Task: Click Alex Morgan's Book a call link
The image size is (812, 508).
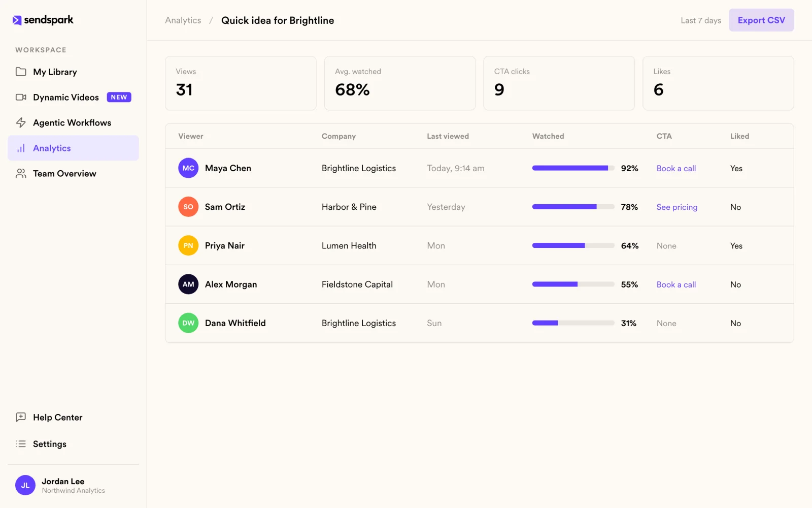Action: [x=676, y=284]
